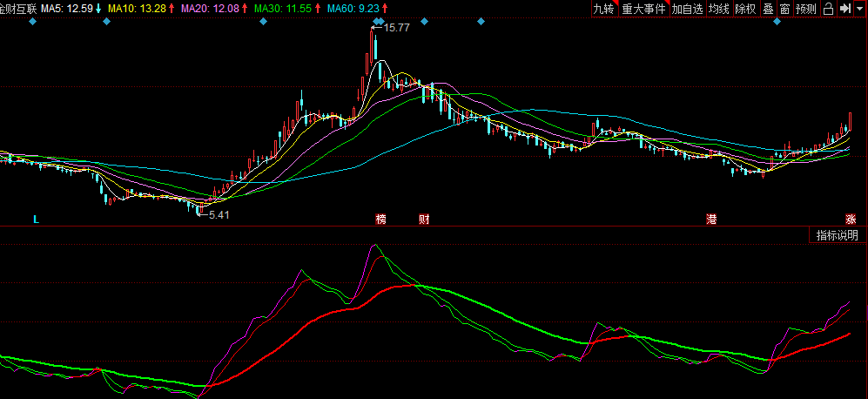Open 指标说明 indicator description
The width and height of the screenshot is (868, 399).
coord(837,235)
